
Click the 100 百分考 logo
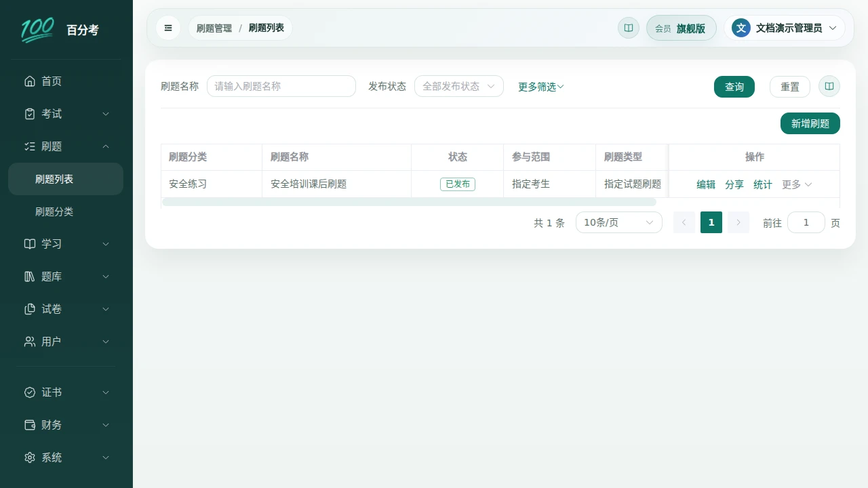point(60,30)
